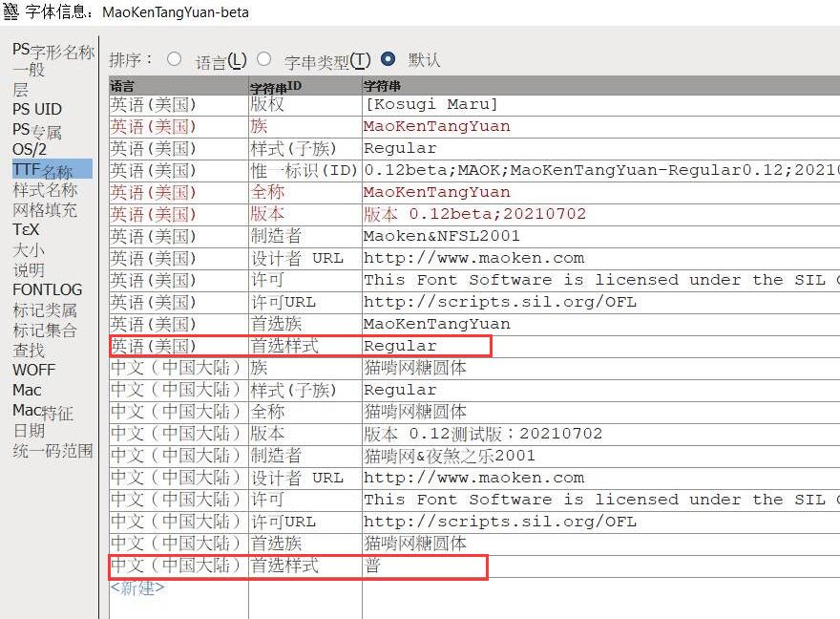Click the <新建> entry to add a name

coord(137,587)
